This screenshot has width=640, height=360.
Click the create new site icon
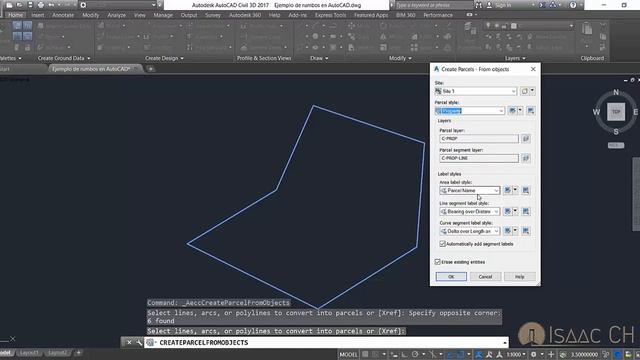524,91
